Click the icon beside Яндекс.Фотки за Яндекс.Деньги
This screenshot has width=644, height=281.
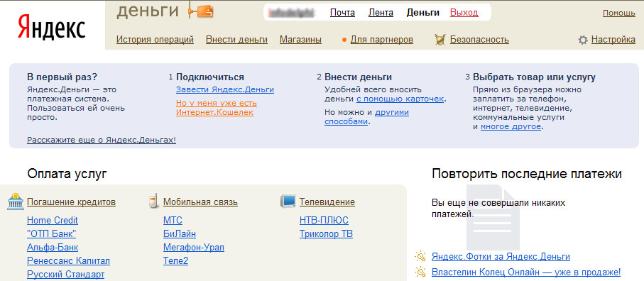point(420,257)
